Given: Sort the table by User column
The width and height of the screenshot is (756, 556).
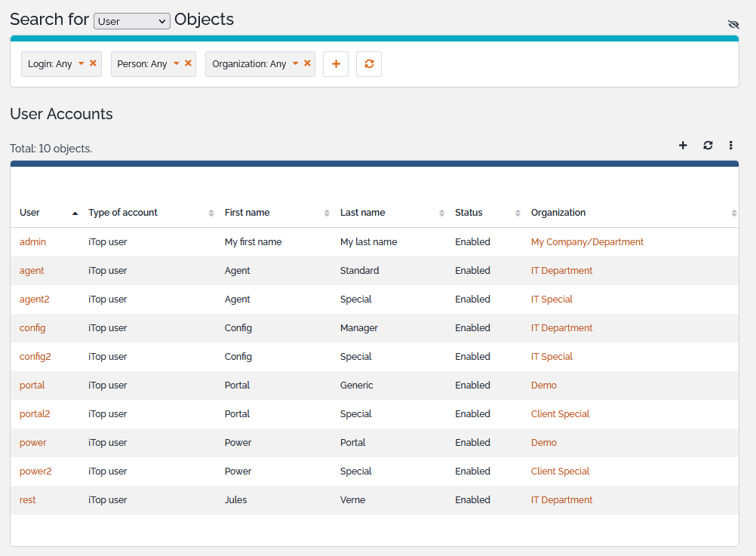Looking at the screenshot, I should (30, 213).
